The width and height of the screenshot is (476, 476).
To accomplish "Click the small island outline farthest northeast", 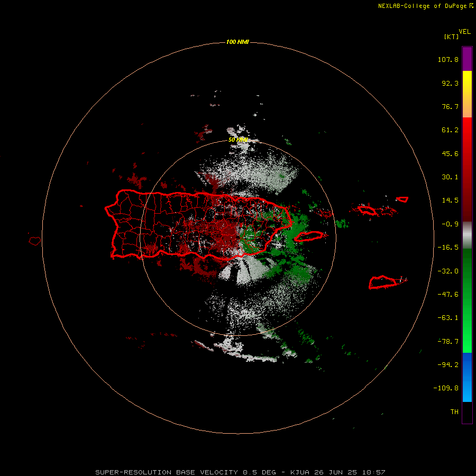I will pos(402,199).
